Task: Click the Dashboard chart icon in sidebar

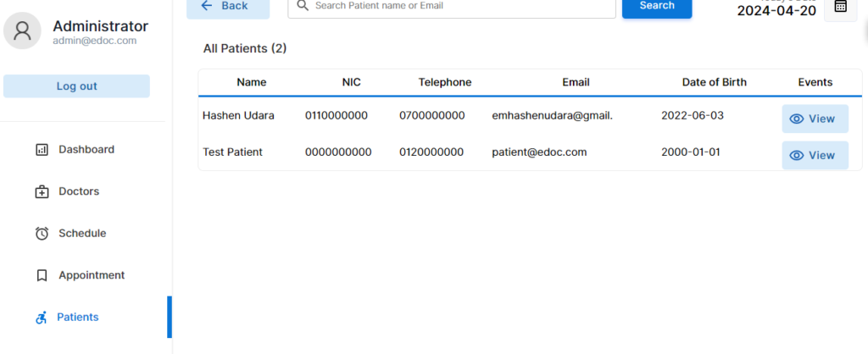Action: pyautogui.click(x=42, y=149)
